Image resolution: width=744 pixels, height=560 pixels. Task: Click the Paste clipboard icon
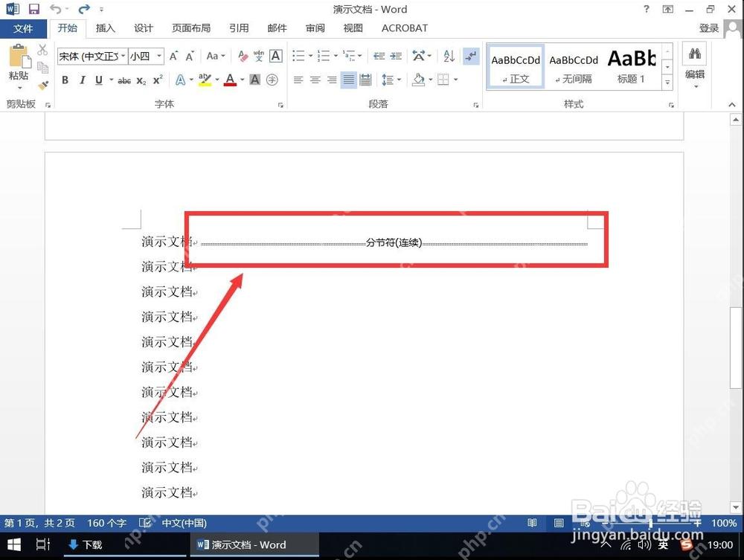point(19,57)
